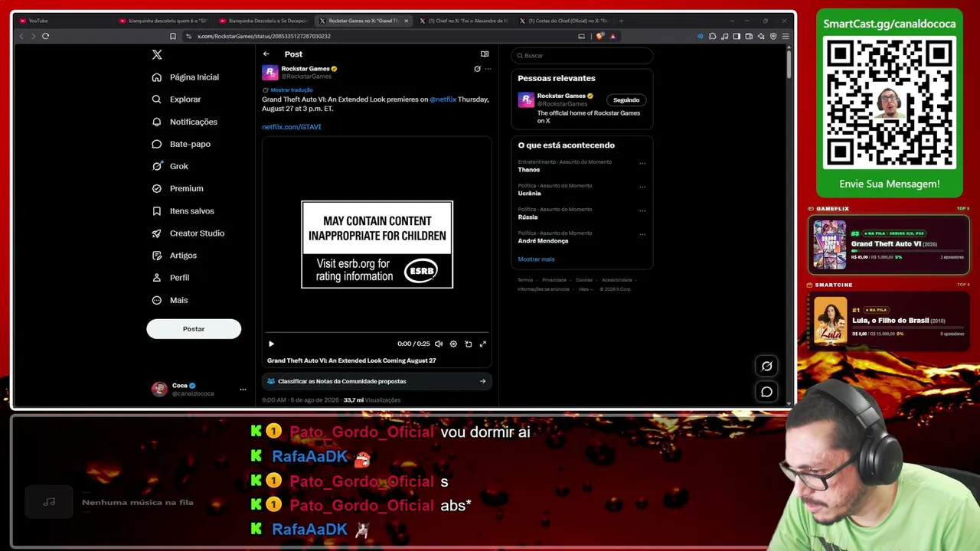Open the floating messages chat button
This screenshot has width=980, height=551.
coord(766,392)
